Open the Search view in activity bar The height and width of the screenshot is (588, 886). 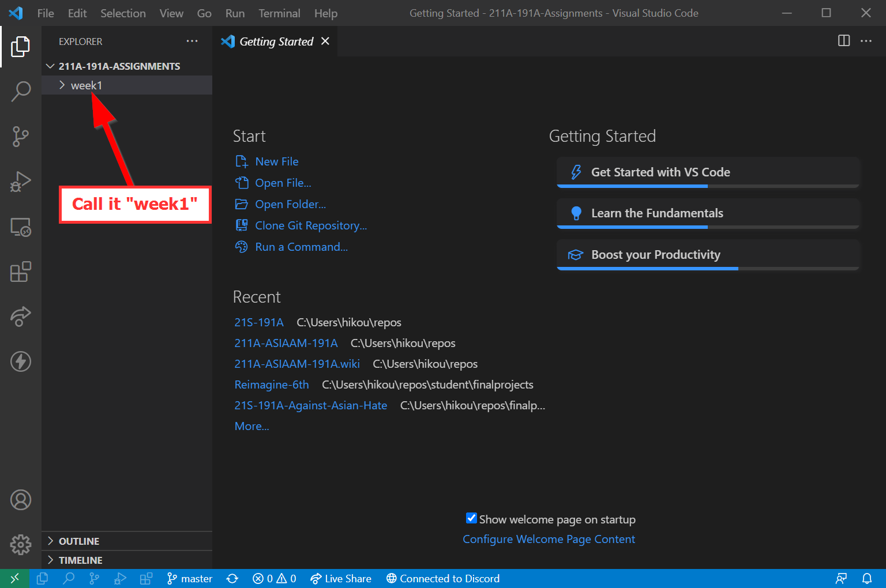[21, 91]
